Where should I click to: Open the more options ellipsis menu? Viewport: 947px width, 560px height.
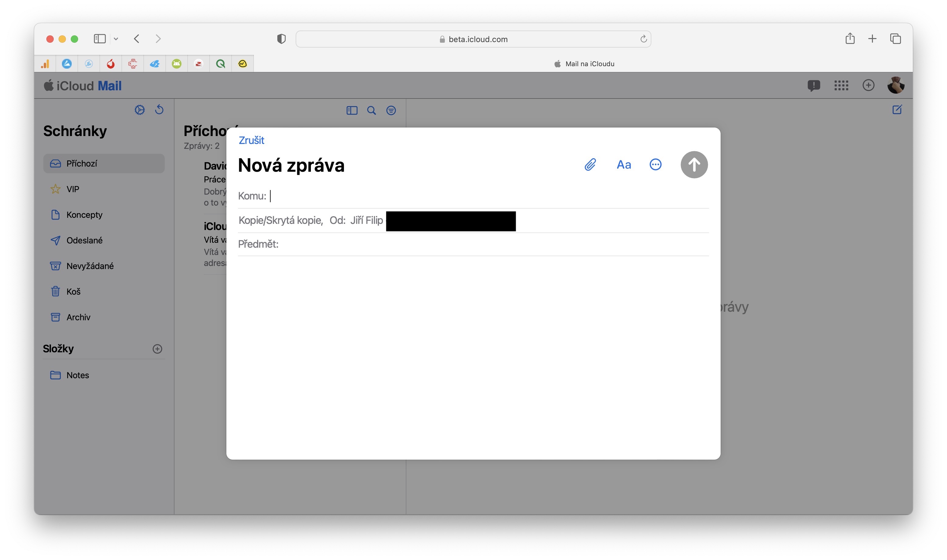coord(655,164)
